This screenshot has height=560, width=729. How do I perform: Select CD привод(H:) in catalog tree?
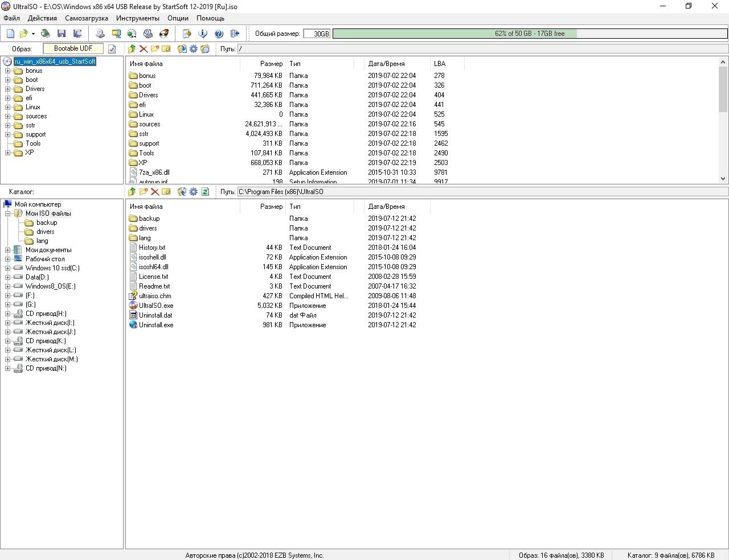tap(46, 314)
